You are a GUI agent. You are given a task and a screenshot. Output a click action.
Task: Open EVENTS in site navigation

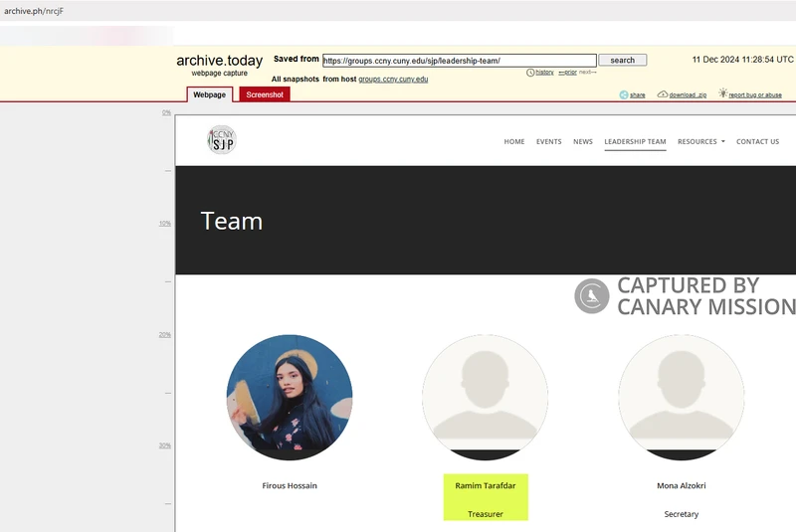tap(549, 141)
